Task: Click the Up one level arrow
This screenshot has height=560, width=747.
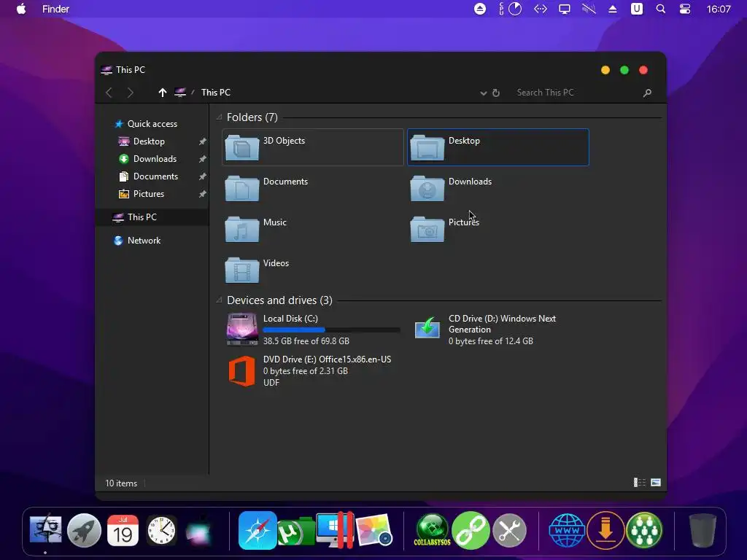Action: 163,93
